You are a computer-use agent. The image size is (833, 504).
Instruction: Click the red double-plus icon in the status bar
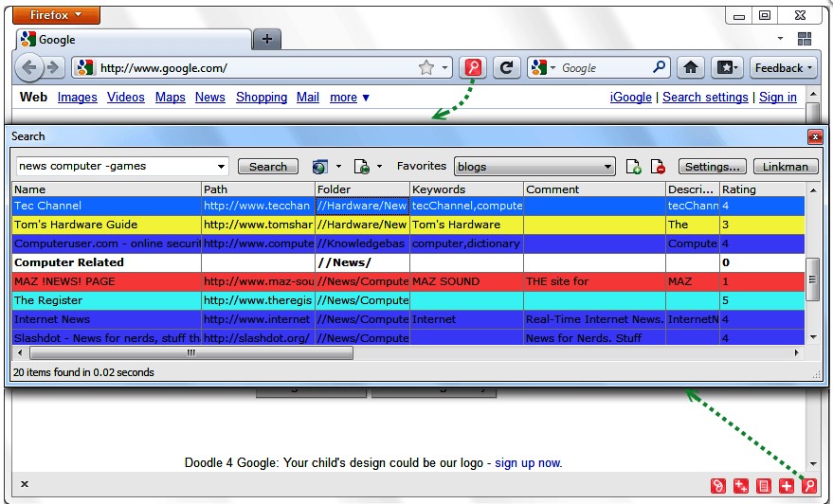click(x=741, y=486)
